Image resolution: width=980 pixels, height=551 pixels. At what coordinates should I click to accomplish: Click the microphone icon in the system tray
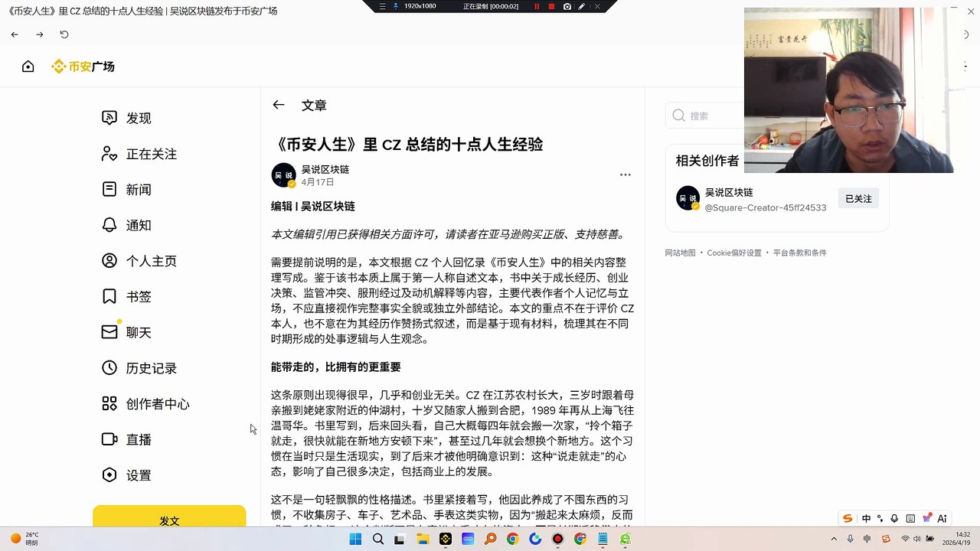[850, 539]
